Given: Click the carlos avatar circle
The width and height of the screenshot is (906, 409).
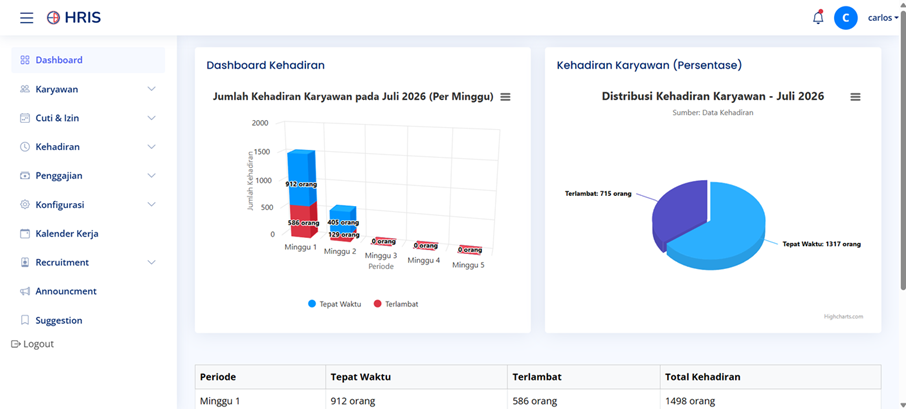Looking at the screenshot, I should pyautogui.click(x=845, y=18).
